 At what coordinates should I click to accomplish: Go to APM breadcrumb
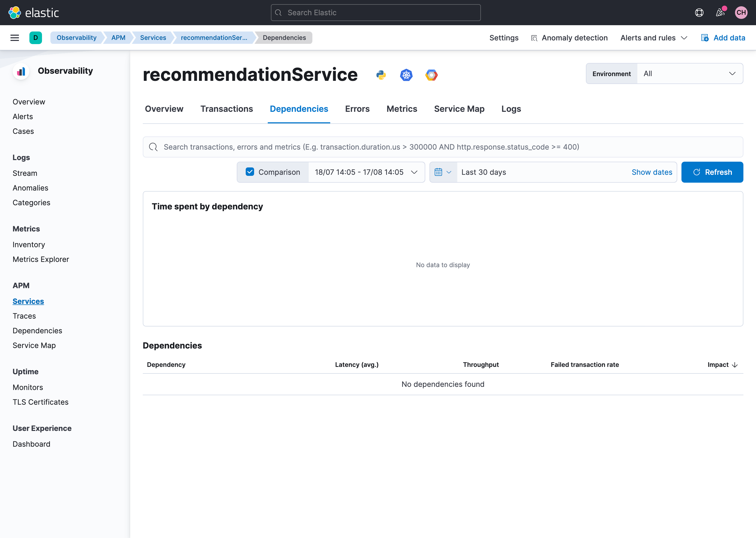(x=118, y=38)
